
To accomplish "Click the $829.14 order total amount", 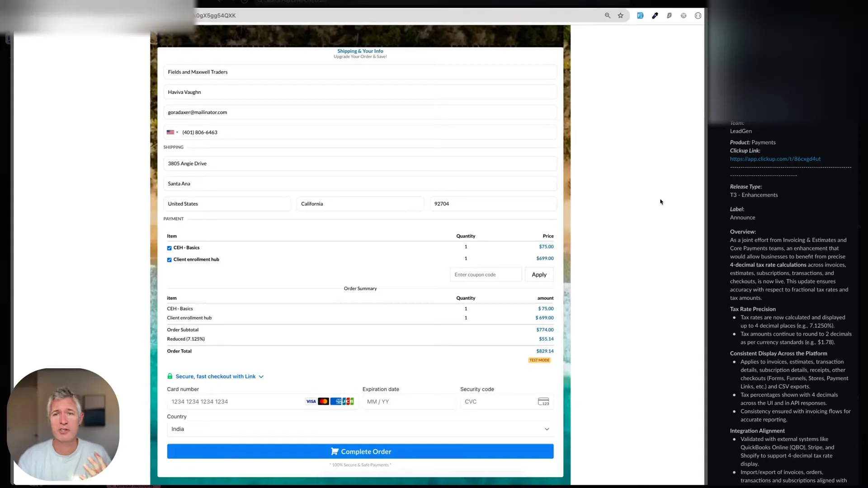I will pos(545,351).
